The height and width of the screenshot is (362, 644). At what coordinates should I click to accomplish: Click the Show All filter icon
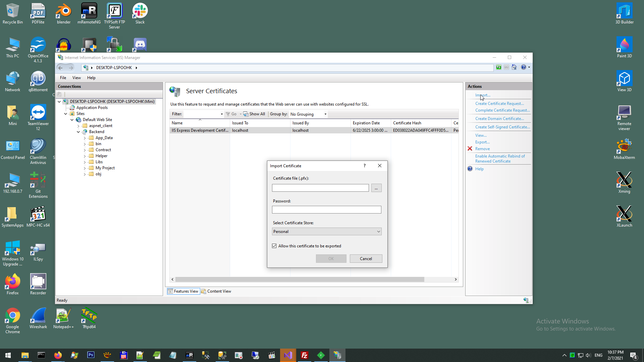point(246,114)
